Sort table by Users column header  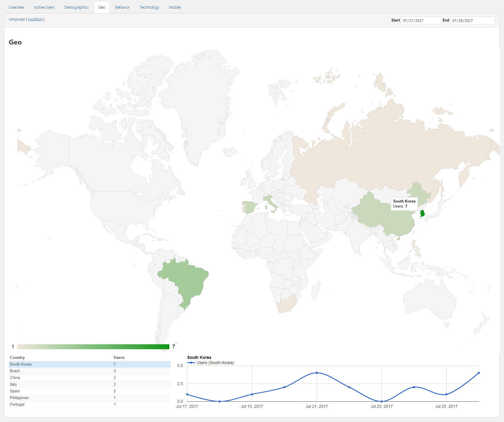119,357
